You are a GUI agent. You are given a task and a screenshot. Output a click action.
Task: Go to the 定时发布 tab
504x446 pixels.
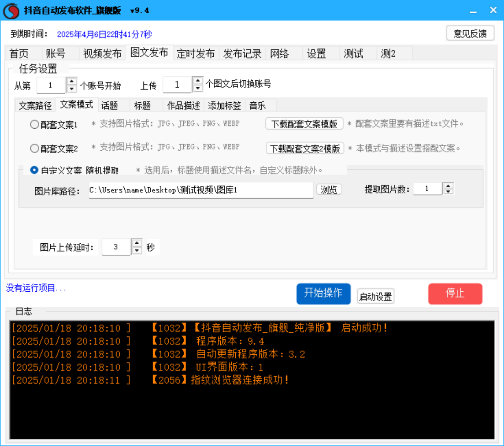pyautogui.click(x=196, y=53)
